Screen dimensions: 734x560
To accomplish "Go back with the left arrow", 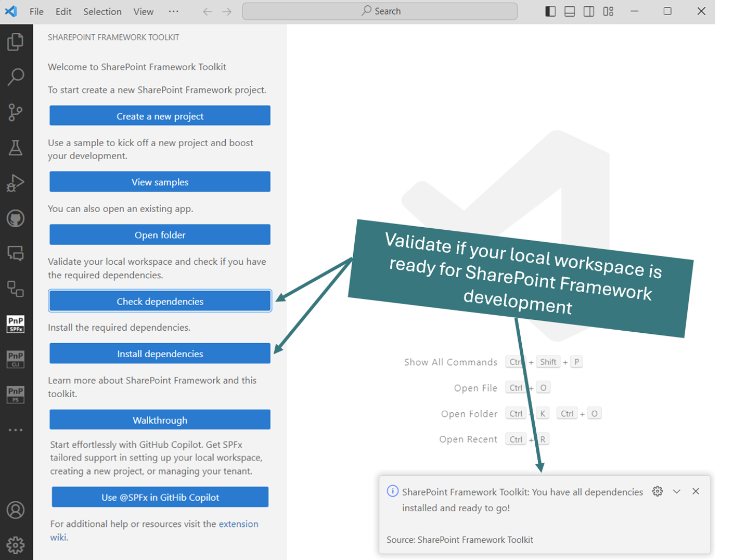I will point(208,11).
